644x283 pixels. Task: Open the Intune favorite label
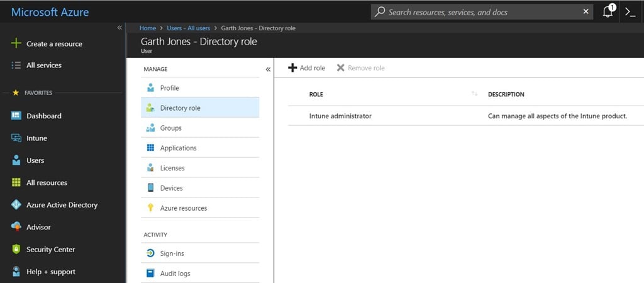pyautogui.click(x=36, y=138)
